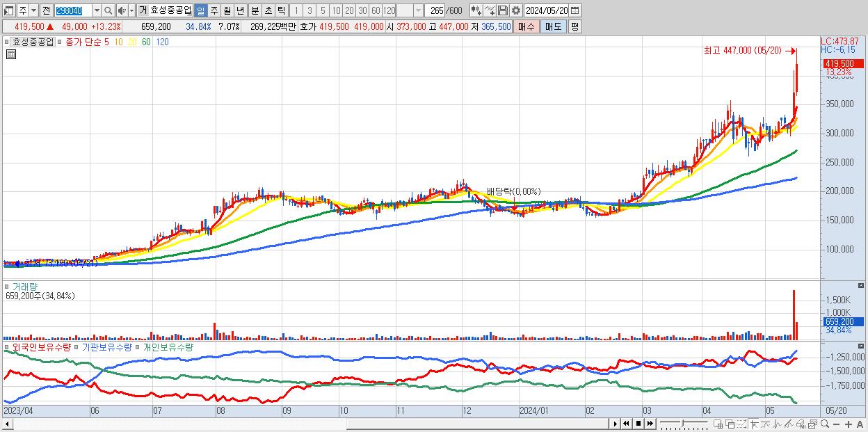Open the chart layout icon at top-left
Viewport: 868px width, 432px height.
9,10
